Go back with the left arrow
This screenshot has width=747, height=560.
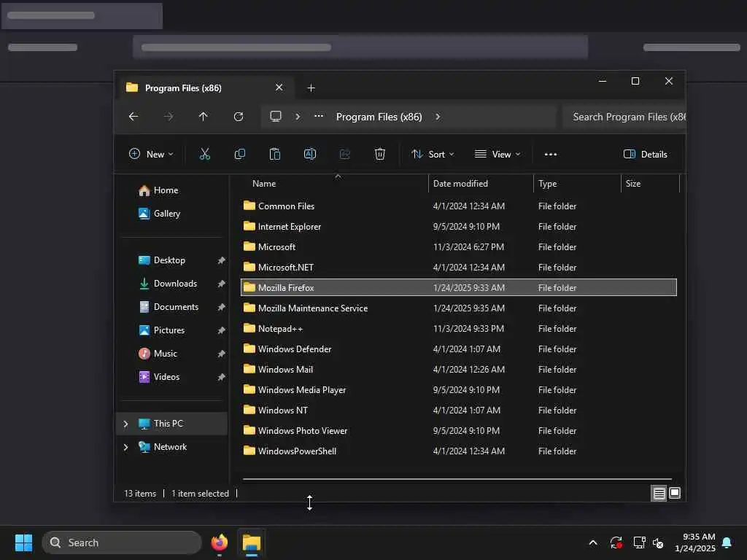pyautogui.click(x=133, y=117)
